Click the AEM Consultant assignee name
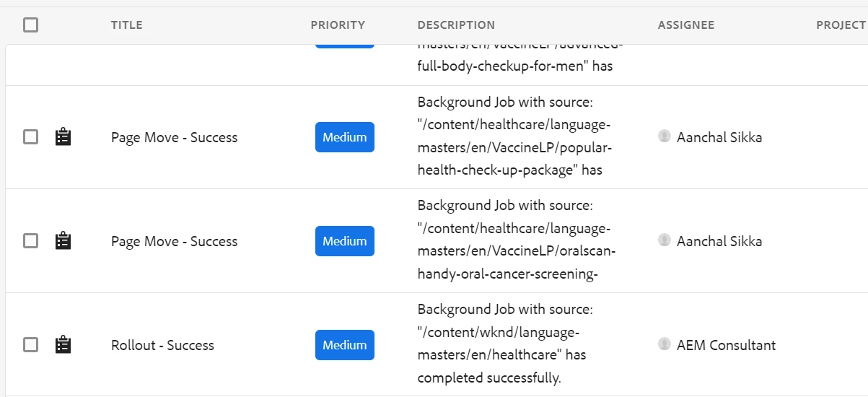868x397 pixels. [x=726, y=345]
